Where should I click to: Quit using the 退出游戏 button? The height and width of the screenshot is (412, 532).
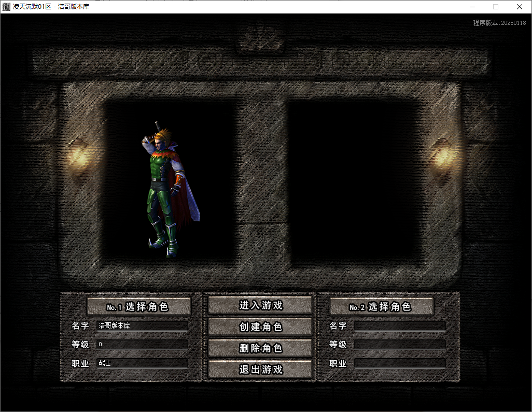pyautogui.click(x=260, y=370)
